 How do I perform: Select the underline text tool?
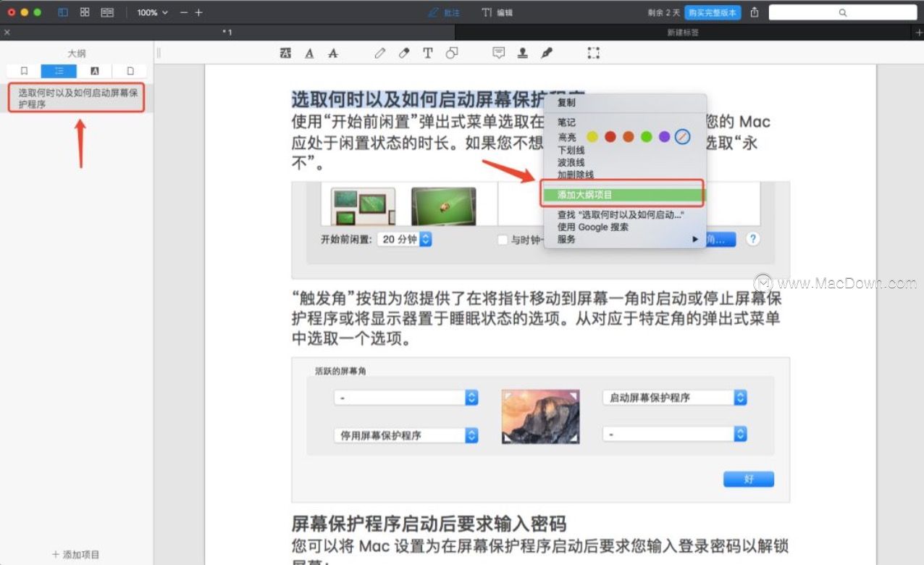pos(309,53)
